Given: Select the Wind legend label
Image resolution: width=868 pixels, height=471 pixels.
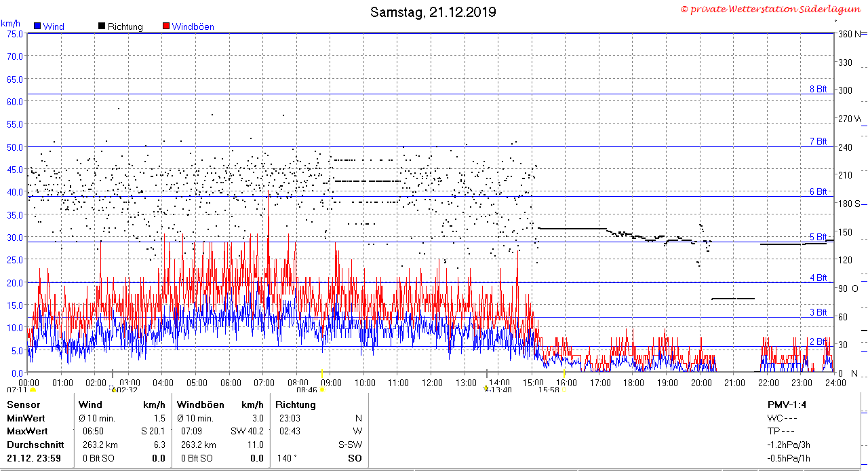Looking at the screenshot, I should tap(54, 27).
